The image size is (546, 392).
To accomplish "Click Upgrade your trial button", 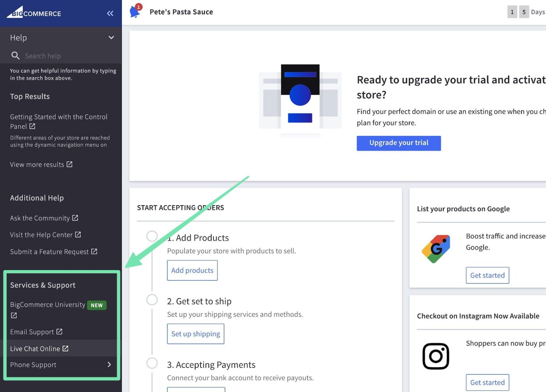I will (x=399, y=143).
